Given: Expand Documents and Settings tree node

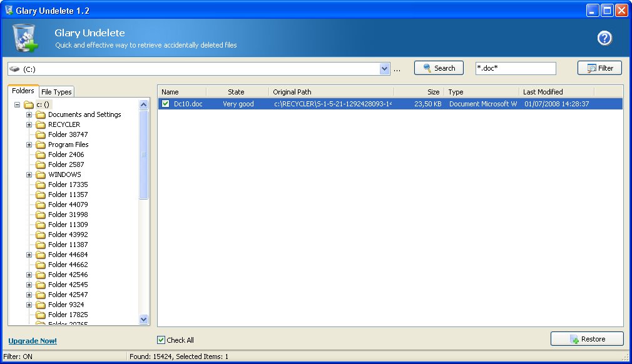Looking at the screenshot, I should [x=29, y=114].
